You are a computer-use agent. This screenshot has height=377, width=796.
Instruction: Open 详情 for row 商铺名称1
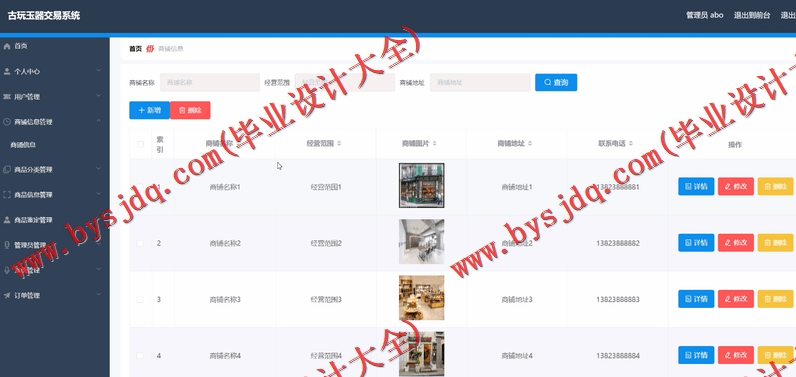[x=696, y=187]
